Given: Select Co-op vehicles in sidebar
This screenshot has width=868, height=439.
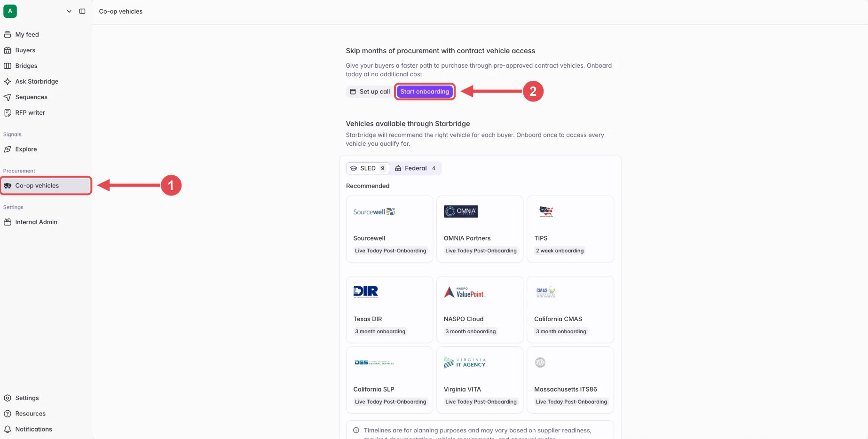Looking at the screenshot, I should pos(46,186).
